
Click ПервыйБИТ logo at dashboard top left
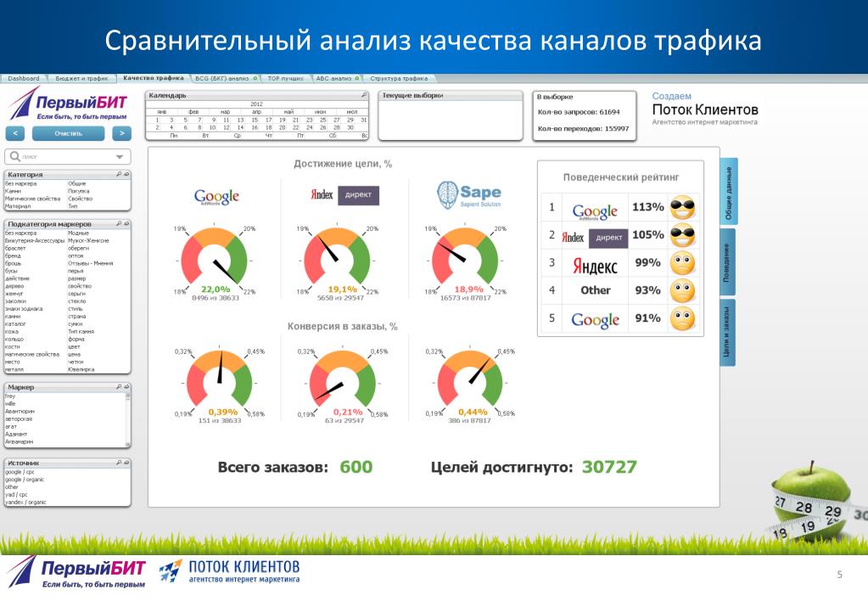coord(68,104)
